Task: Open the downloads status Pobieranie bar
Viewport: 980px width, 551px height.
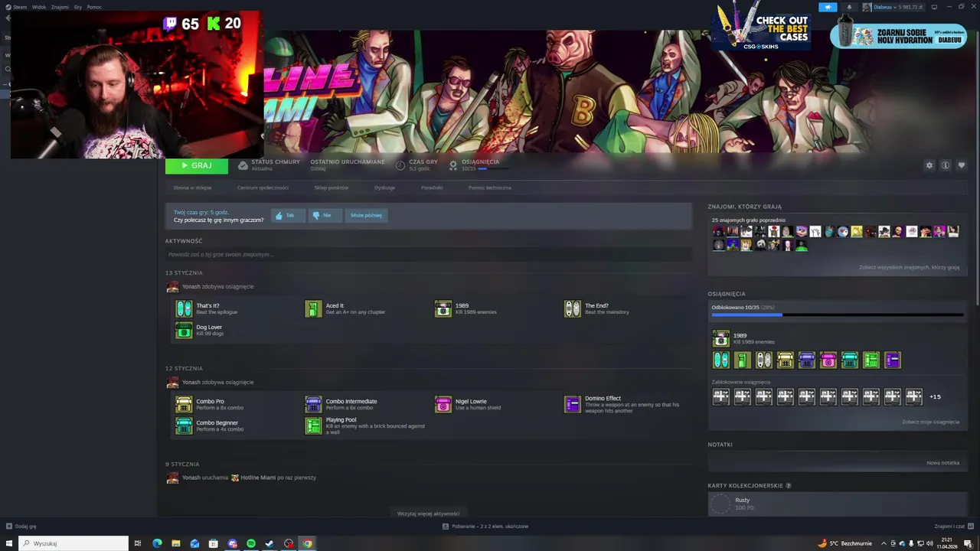Action: click(x=485, y=526)
